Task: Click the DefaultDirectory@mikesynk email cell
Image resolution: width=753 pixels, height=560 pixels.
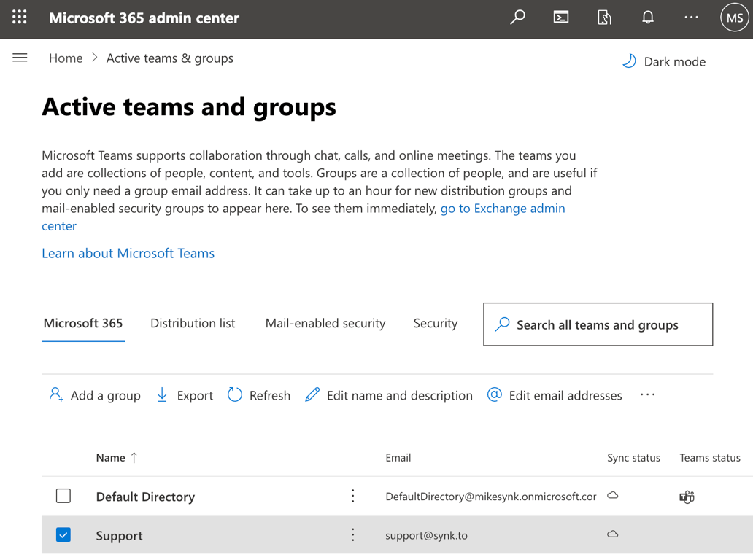Action: 491,496
